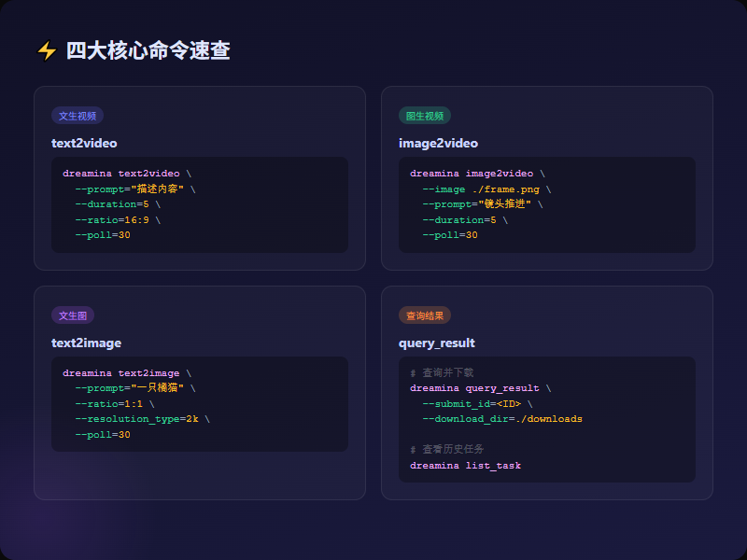Open the text2video card heading
This screenshot has height=560, width=747.
tap(84, 143)
